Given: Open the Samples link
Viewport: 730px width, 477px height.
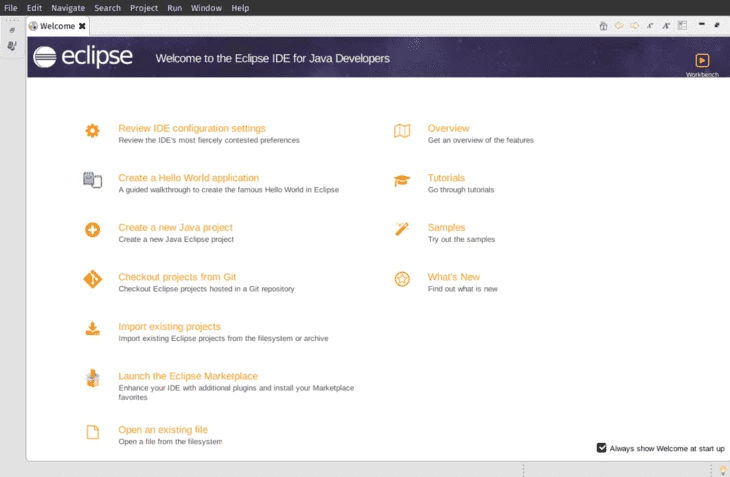Looking at the screenshot, I should [446, 227].
